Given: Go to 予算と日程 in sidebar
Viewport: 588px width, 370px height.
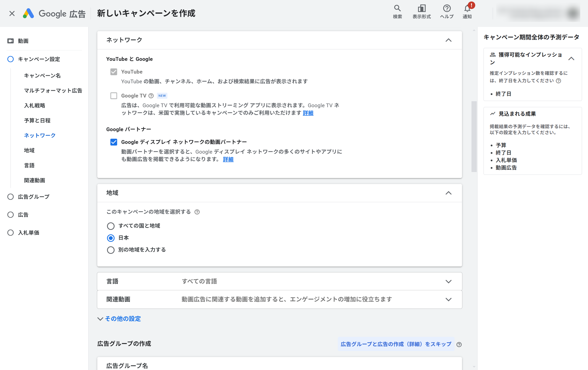Looking at the screenshot, I should [37, 120].
